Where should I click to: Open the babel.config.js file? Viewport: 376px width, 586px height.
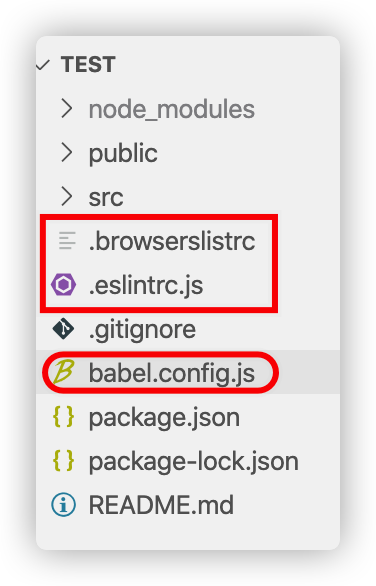[x=172, y=373]
